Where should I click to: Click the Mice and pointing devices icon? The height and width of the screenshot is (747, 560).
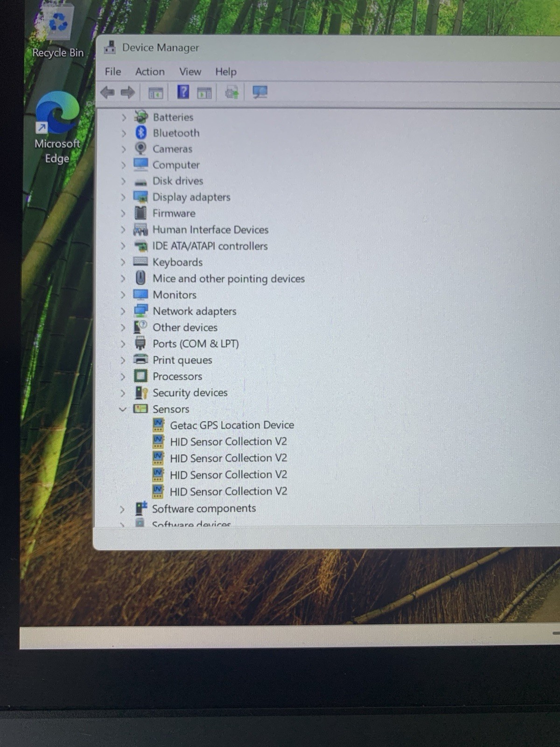click(x=140, y=278)
